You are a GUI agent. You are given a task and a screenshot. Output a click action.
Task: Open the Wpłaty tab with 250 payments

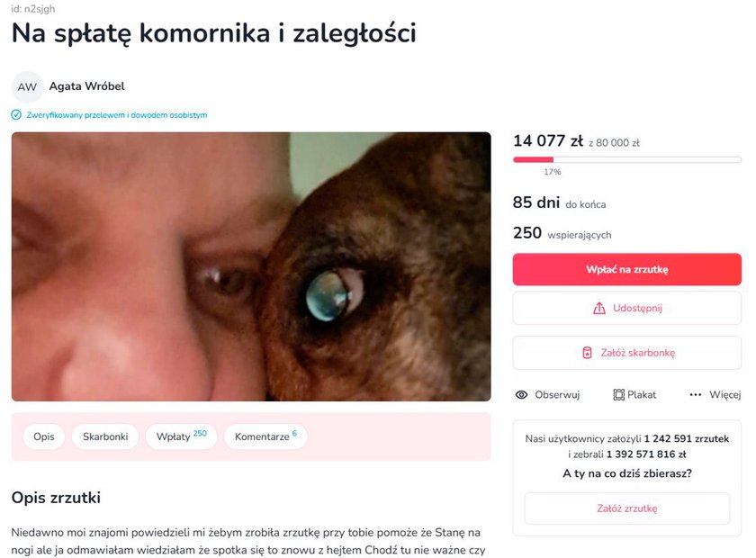(x=181, y=436)
